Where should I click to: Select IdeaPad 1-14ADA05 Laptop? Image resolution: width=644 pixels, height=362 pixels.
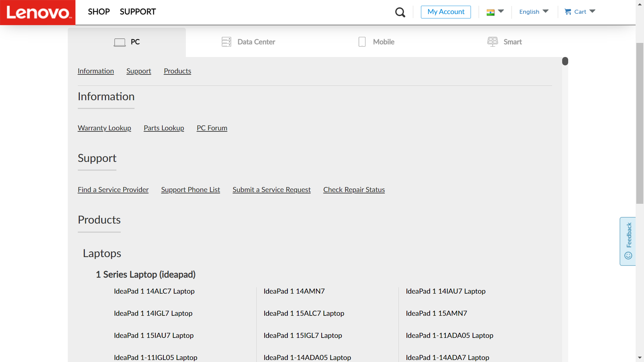tap(307, 358)
